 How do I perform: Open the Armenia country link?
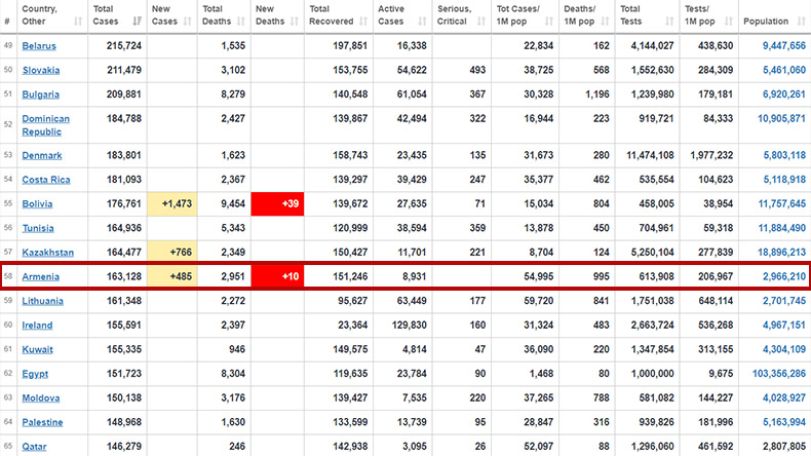[x=40, y=277]
